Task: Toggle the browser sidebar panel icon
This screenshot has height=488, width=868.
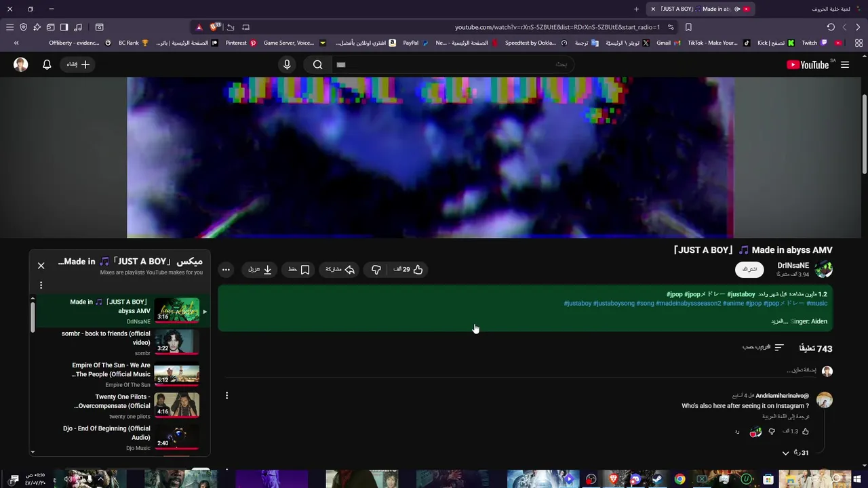Action: coord(64,27)
